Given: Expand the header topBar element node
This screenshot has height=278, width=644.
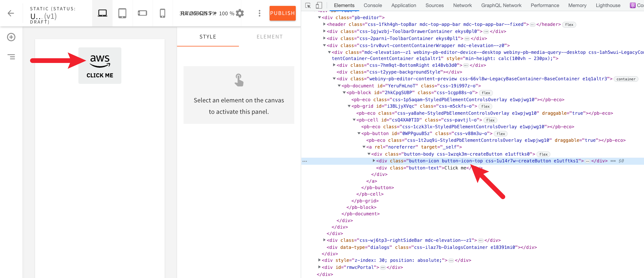Looking at the screenshot, I should 324,24.
